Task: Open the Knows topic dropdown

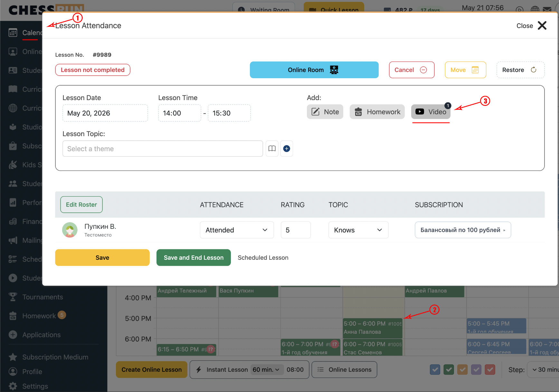Action: click(358, 230)
